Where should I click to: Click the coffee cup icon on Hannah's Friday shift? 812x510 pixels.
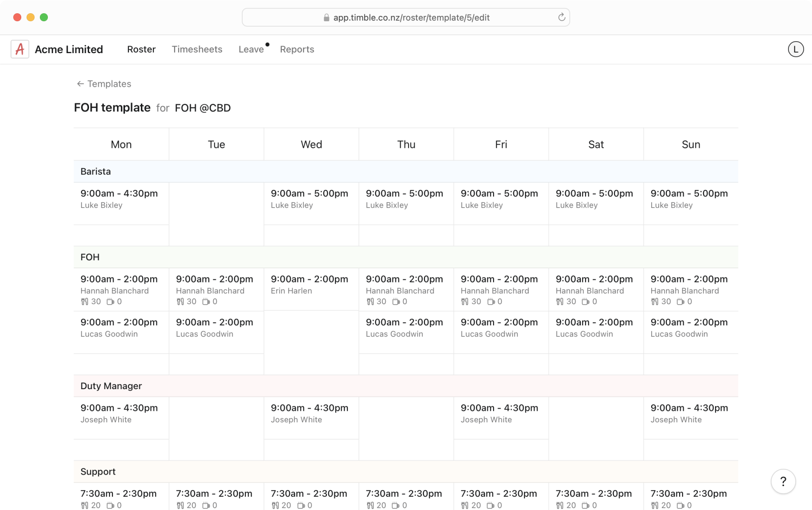pos(492,301)
